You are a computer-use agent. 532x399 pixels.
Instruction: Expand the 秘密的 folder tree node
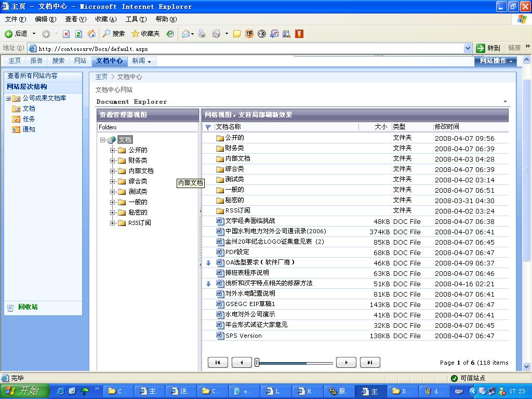click(x=113, y=212)
